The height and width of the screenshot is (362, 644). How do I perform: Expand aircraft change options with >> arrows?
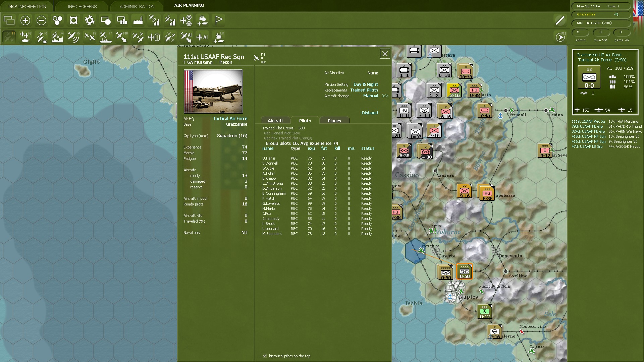(385, 96)
